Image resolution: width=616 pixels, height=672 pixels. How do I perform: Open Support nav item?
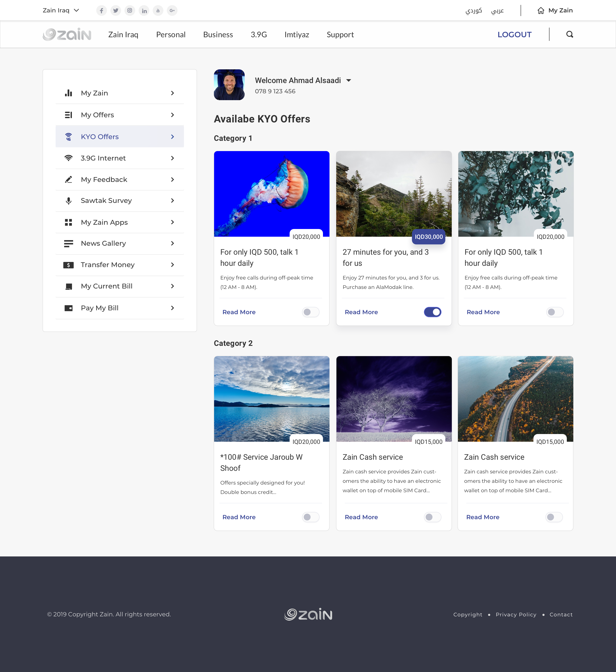[x=340, y=35]
